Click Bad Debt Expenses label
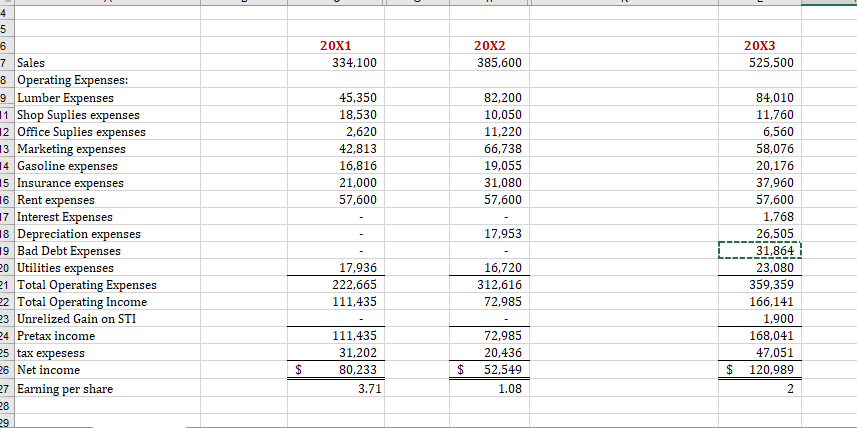The height and width of the screenshot is (428, 857). [x=69, y=251]
